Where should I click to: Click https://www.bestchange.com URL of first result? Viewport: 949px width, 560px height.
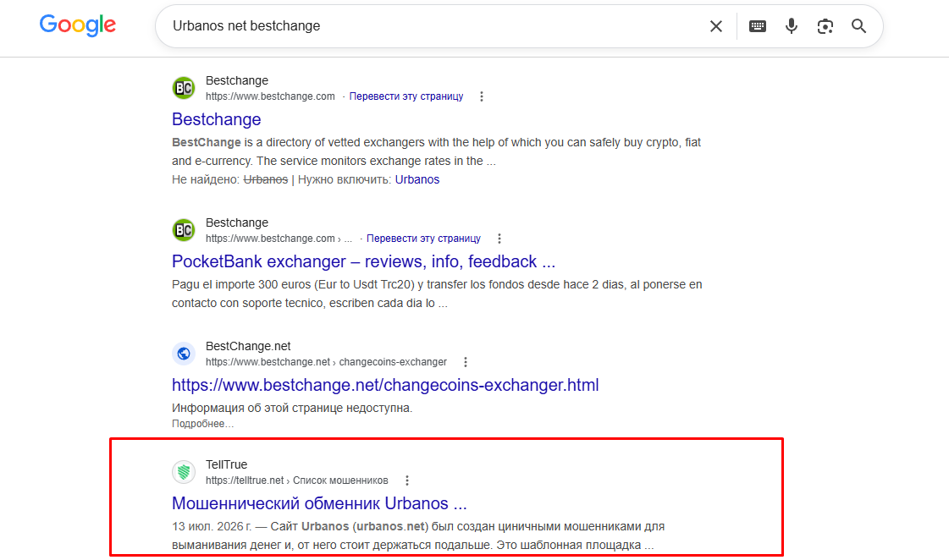tap(270, 96)
